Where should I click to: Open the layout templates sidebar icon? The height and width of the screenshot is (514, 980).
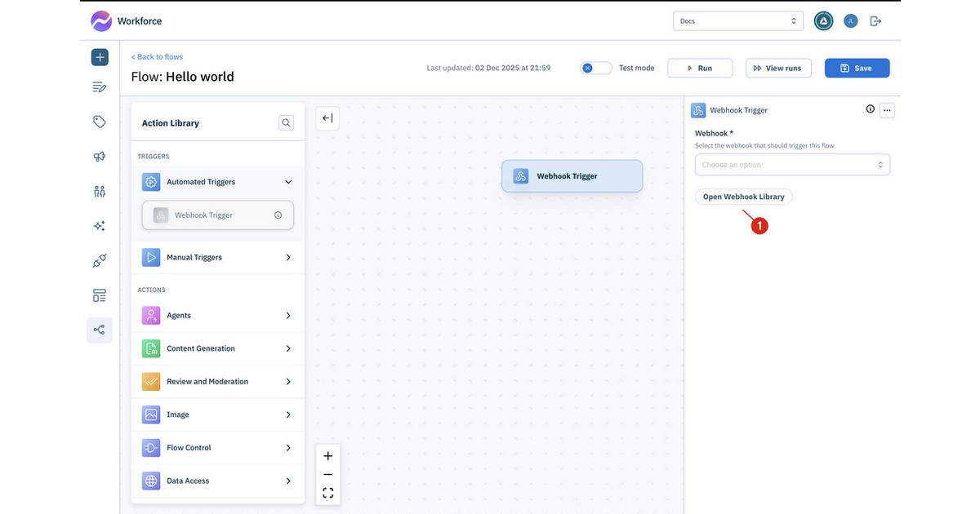point(100,295)
